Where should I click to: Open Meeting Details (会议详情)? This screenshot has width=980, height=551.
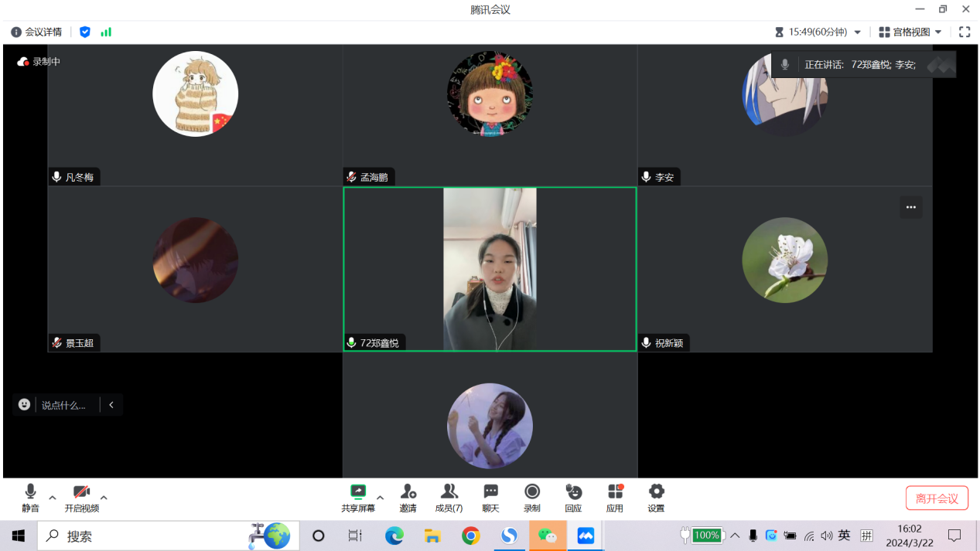[x=36, y=32]
